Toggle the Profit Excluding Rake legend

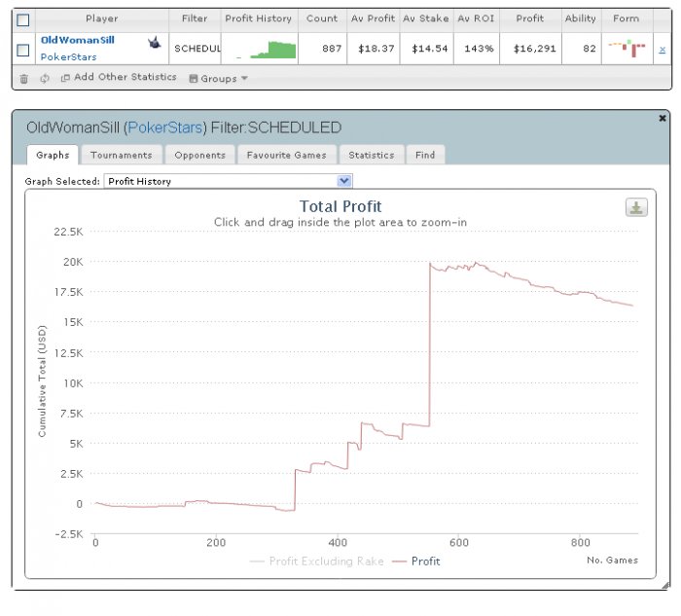click(x=317, y=562)
